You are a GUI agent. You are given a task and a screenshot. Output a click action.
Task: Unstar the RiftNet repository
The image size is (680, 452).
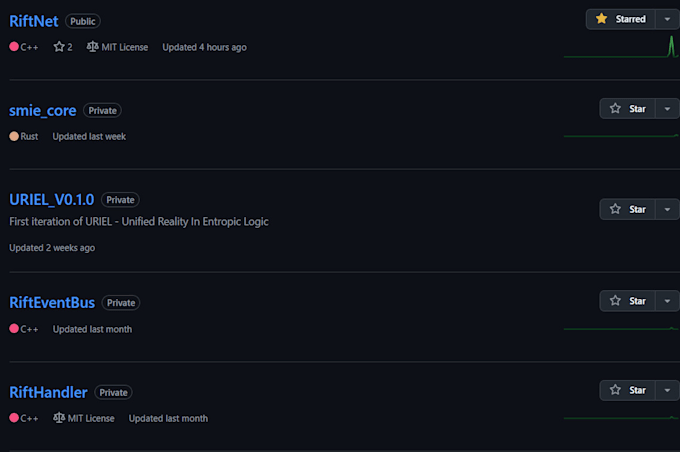(x=620, y=19)
